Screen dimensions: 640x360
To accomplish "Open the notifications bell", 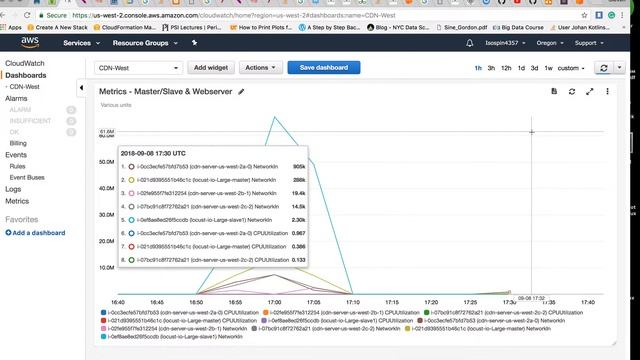I will (x=469, y=43).
